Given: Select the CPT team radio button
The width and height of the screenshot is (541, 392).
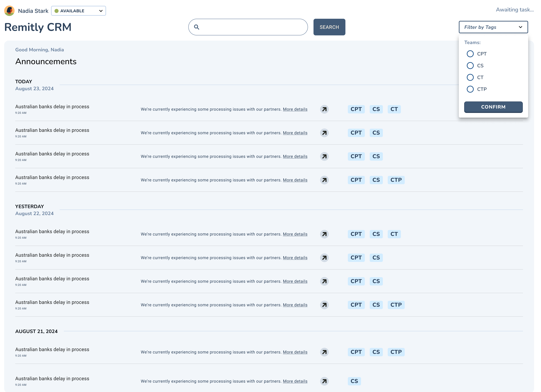Looking at the screenshot, I should [x=470, y=54].
